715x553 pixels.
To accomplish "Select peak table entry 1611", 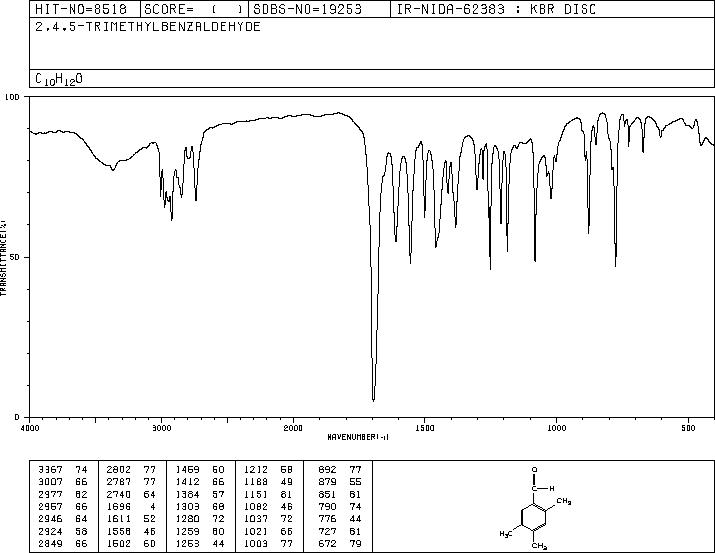I will [x=119, y=519].
